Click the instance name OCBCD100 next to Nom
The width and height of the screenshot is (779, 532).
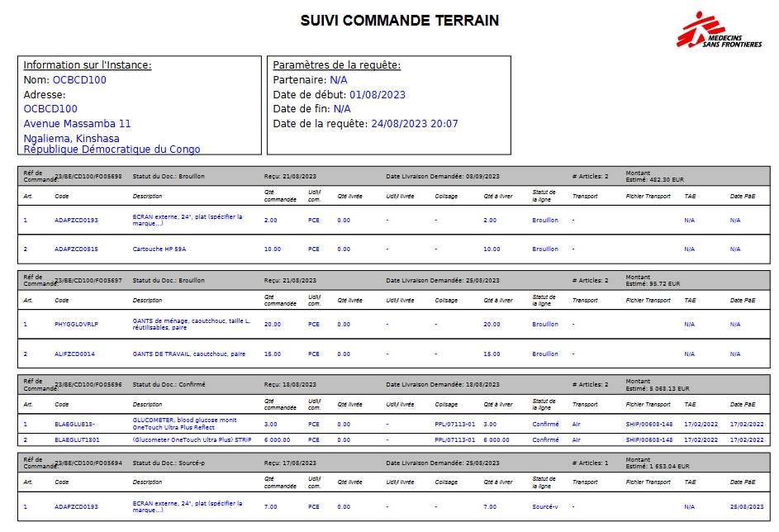[79, 80]
